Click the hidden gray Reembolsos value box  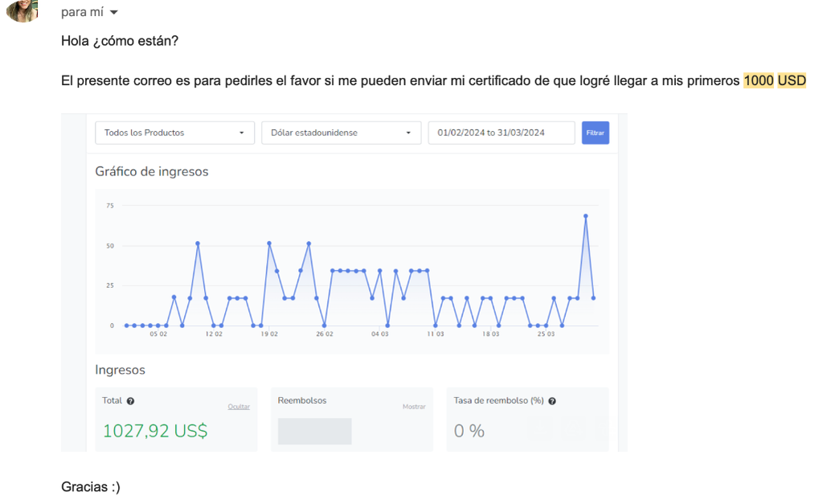click(x=314, y=432)
